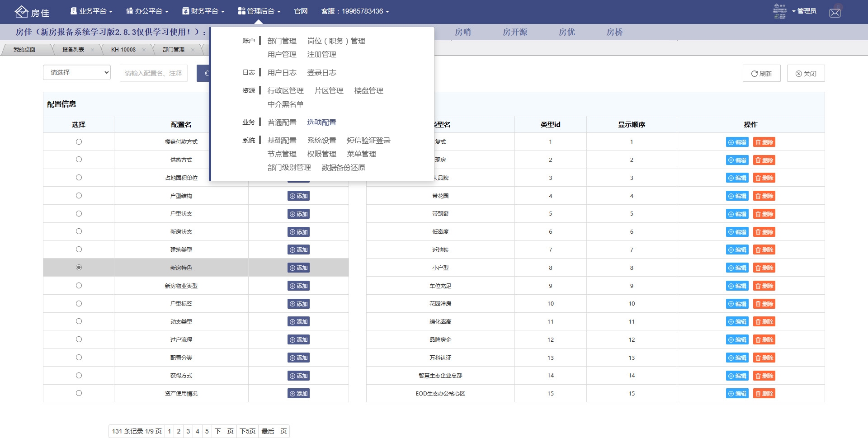Open the 请选择 dropdown filter
This screenshot has width=868, height=438.
pyautogui.click(x=76, y=72)
